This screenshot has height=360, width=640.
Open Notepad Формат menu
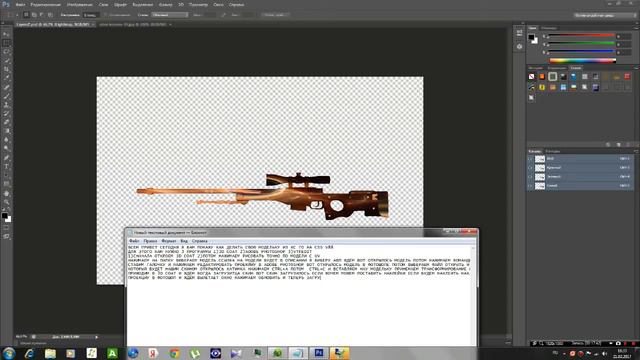coord(169,241)
